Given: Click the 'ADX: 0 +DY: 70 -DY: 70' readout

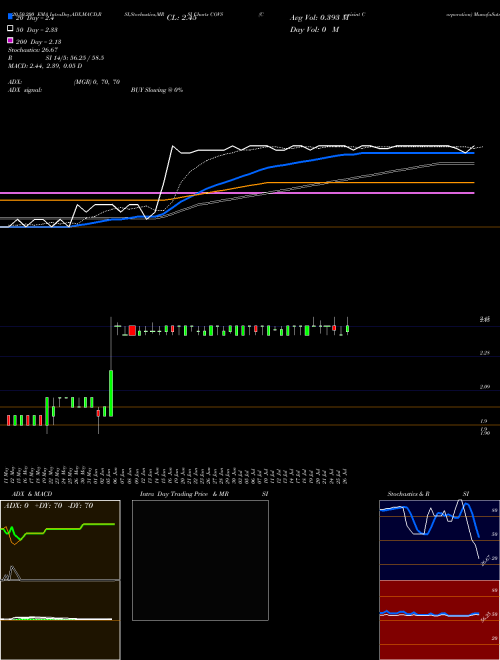Looking at the screenshot, I should [x=48, y=506].
